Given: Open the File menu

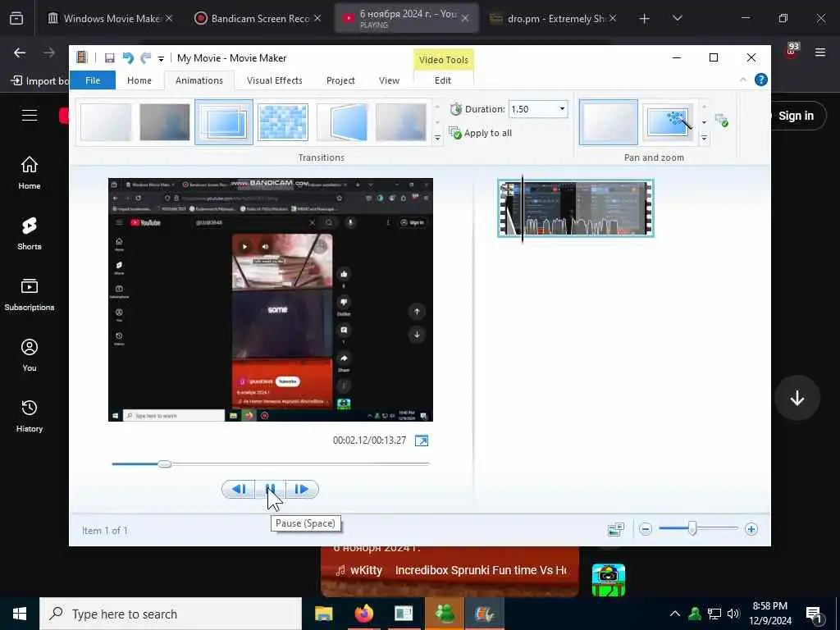Looking at the screenshot, I should point(93,80).
